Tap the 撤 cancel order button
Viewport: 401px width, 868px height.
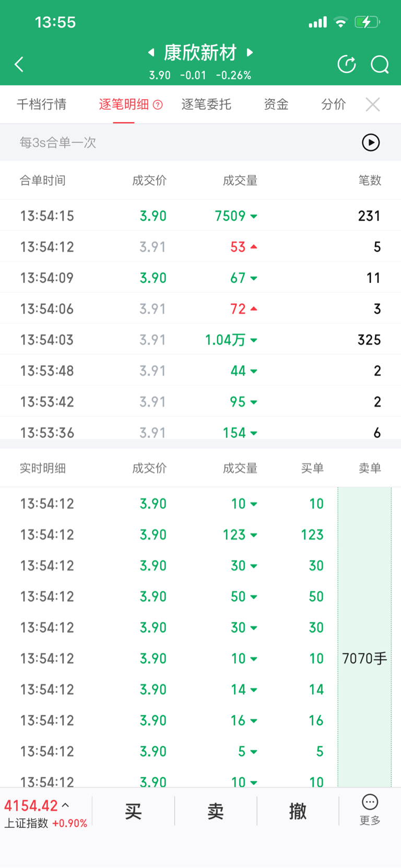point(298,811)
